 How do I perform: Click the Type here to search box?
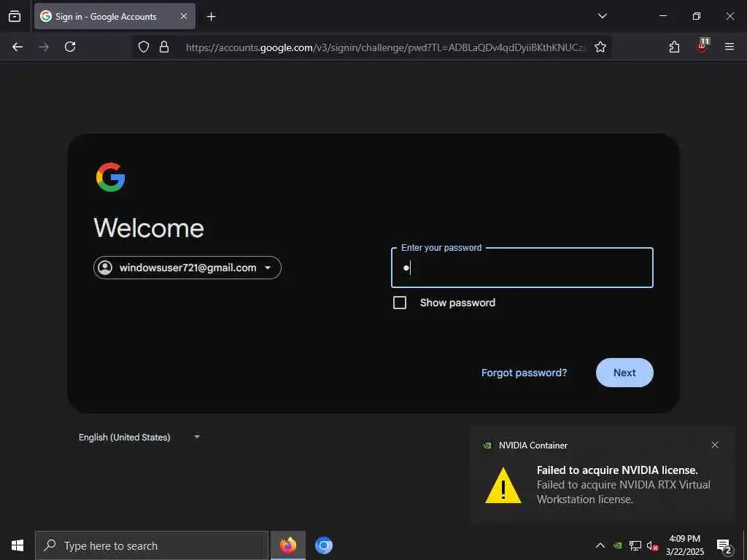pyautogui.click(x=152, y=545)
